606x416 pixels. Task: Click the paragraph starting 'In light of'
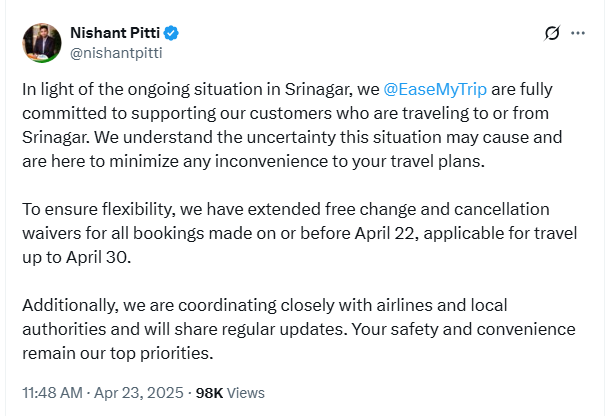[x=292, y=125]
